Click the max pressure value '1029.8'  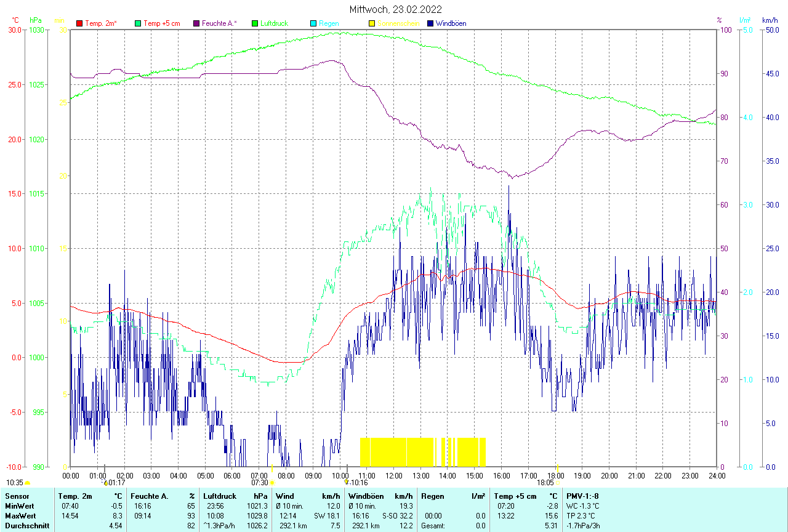pos(257,515)
